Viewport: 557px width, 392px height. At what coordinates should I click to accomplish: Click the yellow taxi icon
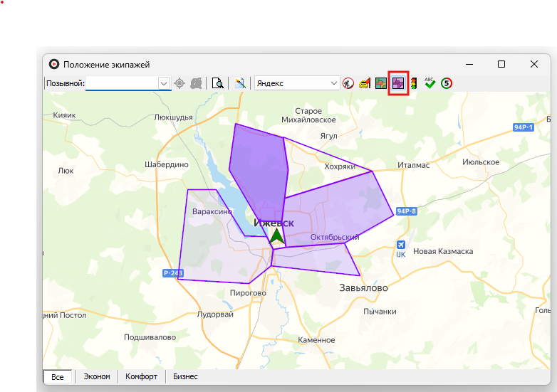coord(365,83)
